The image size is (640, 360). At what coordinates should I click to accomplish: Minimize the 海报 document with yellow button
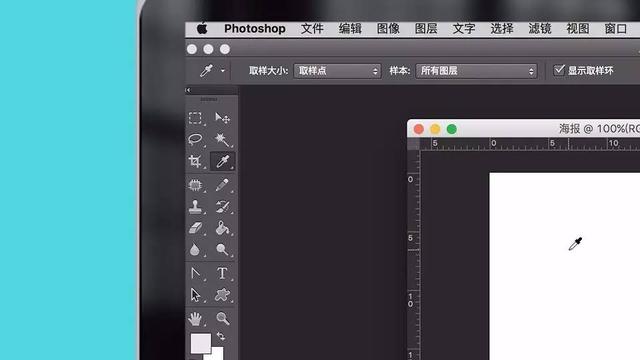pos(435,129)
